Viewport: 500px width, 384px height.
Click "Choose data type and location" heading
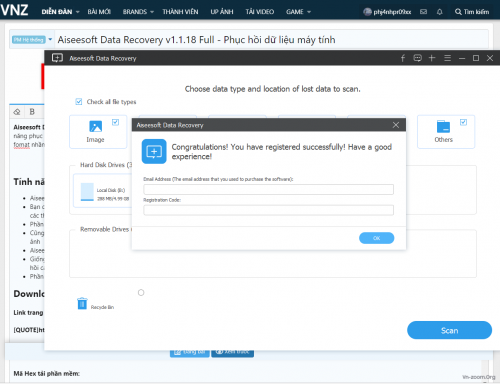(x=272, y=89)
